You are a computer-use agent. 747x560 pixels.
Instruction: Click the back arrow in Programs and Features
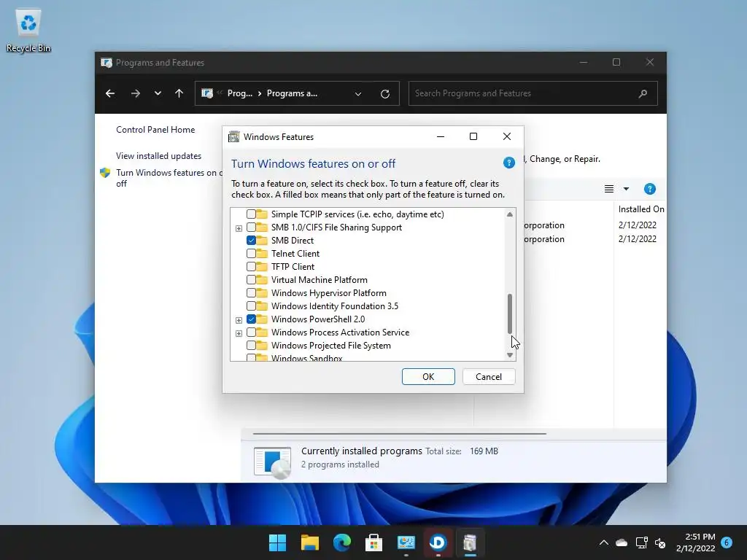point(110,93)
